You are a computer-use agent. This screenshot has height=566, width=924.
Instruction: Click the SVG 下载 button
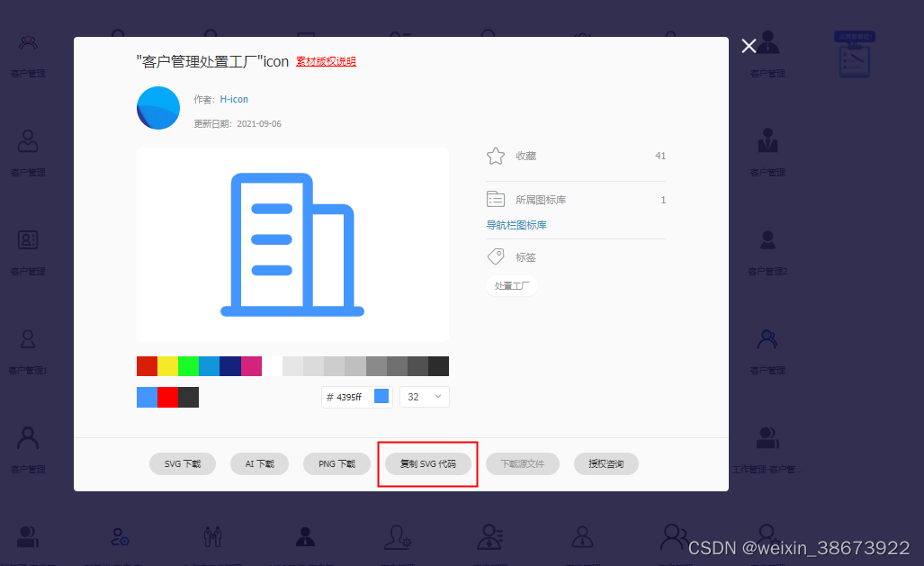tap(183, 464)
